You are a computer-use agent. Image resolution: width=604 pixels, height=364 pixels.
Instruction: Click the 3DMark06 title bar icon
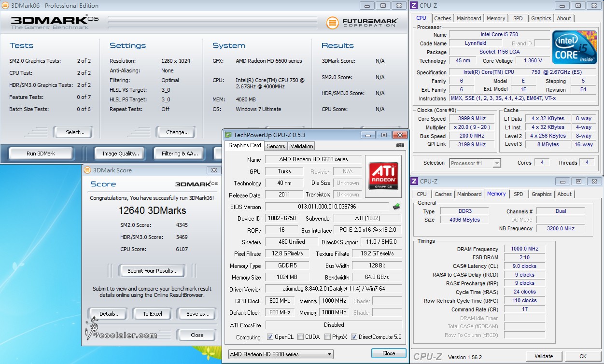[x=5, y=6]
